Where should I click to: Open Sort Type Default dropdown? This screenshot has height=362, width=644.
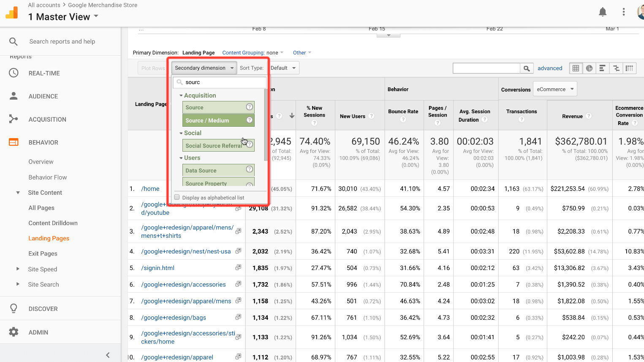pyautogui.click(x=284, y=68)
